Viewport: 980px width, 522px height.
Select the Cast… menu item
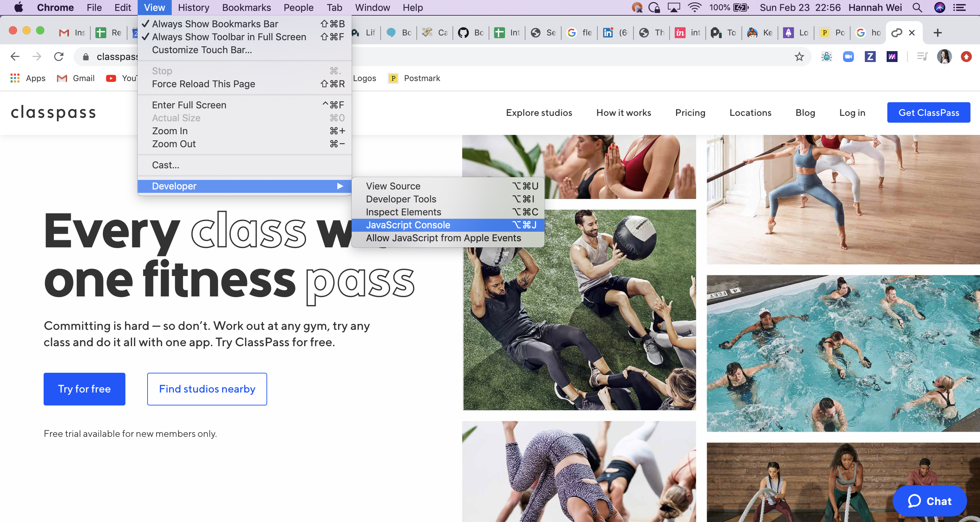pyautogui.click(x=244, y=165)
